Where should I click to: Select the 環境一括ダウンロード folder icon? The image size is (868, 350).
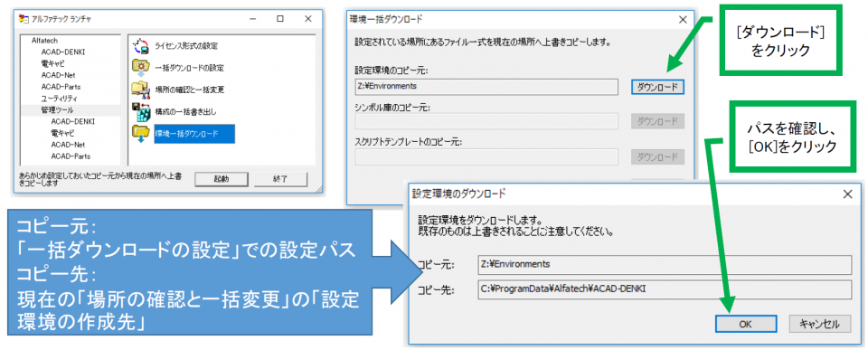pos(141,134)
